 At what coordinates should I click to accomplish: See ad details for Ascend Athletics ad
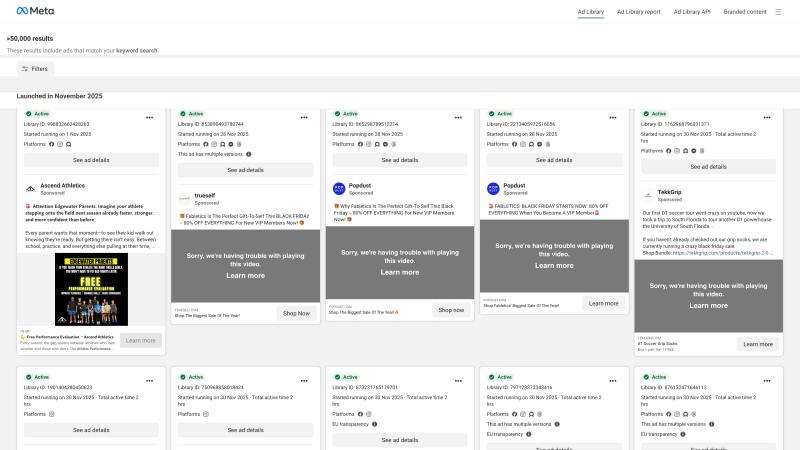click(91, 160)
